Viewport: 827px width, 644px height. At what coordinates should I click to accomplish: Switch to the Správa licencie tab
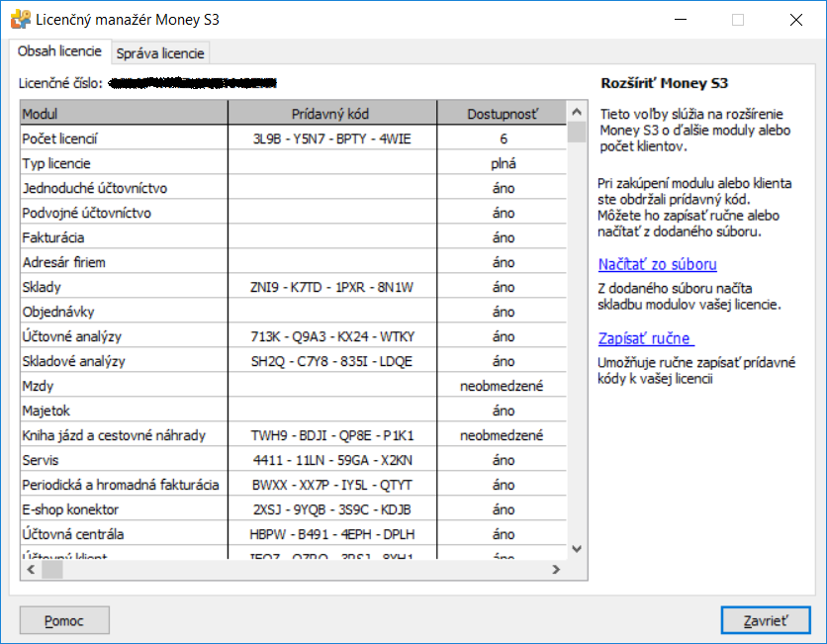pyautogui.click(x=160, y=53)
